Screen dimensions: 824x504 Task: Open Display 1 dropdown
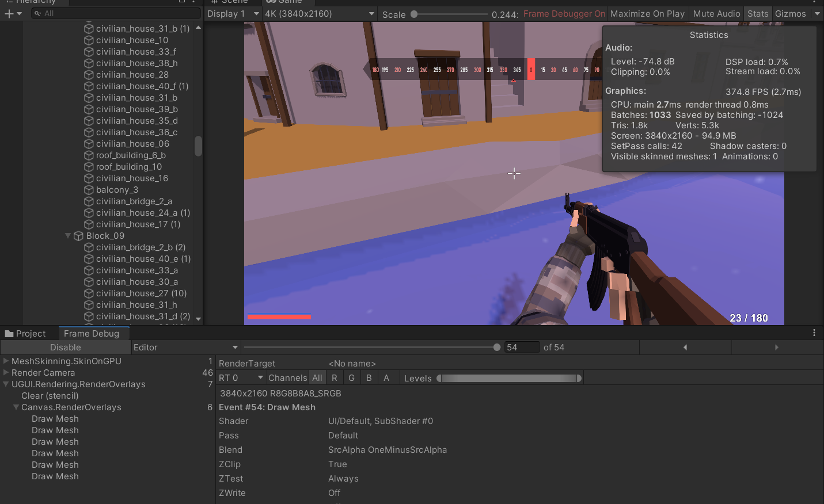click(233, 14)
